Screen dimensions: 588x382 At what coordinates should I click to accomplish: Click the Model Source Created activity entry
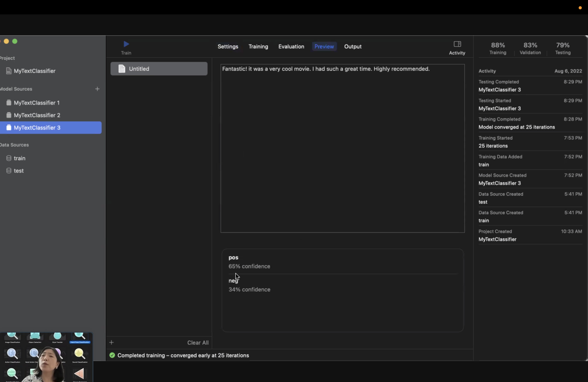[x=530, y=179]
